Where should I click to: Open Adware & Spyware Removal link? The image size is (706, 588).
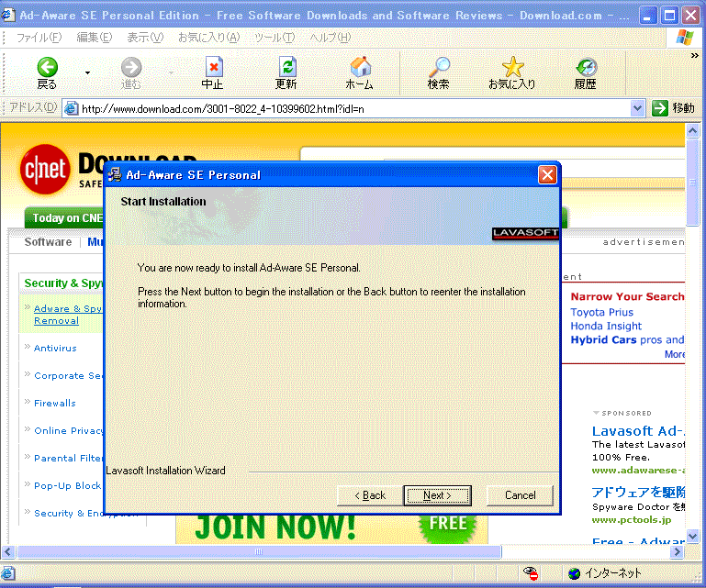tap(68, 315)
